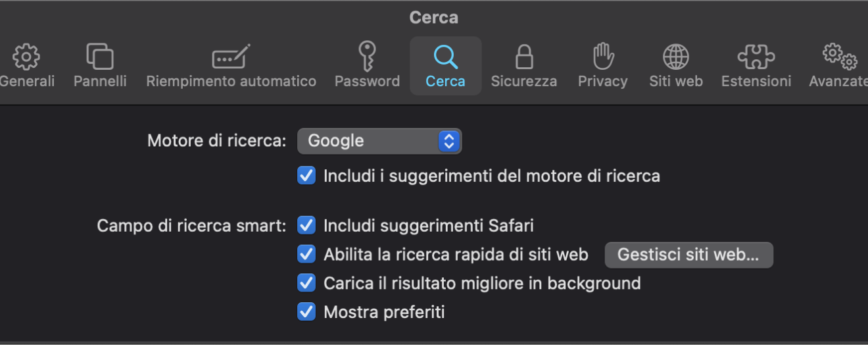This screenshot has width=868, height=345.
Task: Click the Privacy hand icon
Action: point(603,57)
